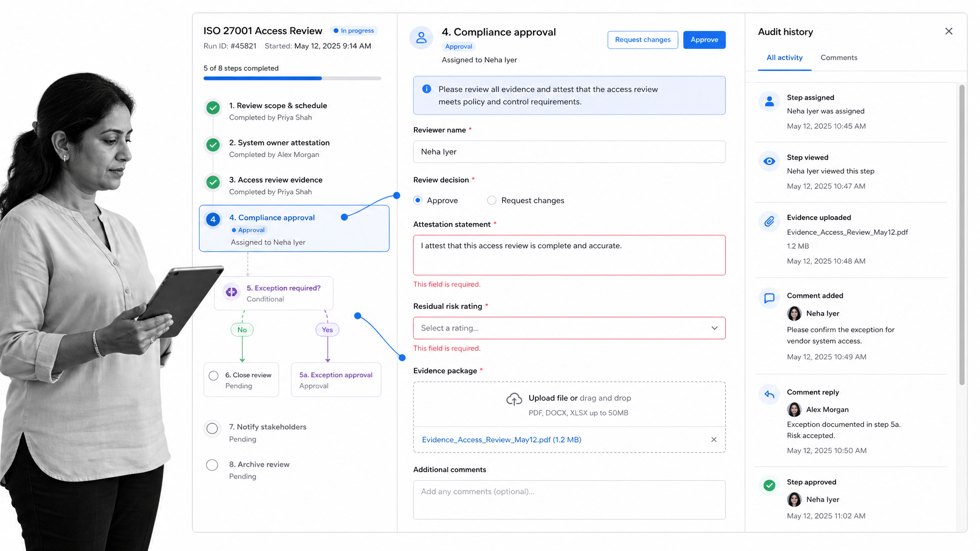Click the info icon in the review banner

[427, 89]
